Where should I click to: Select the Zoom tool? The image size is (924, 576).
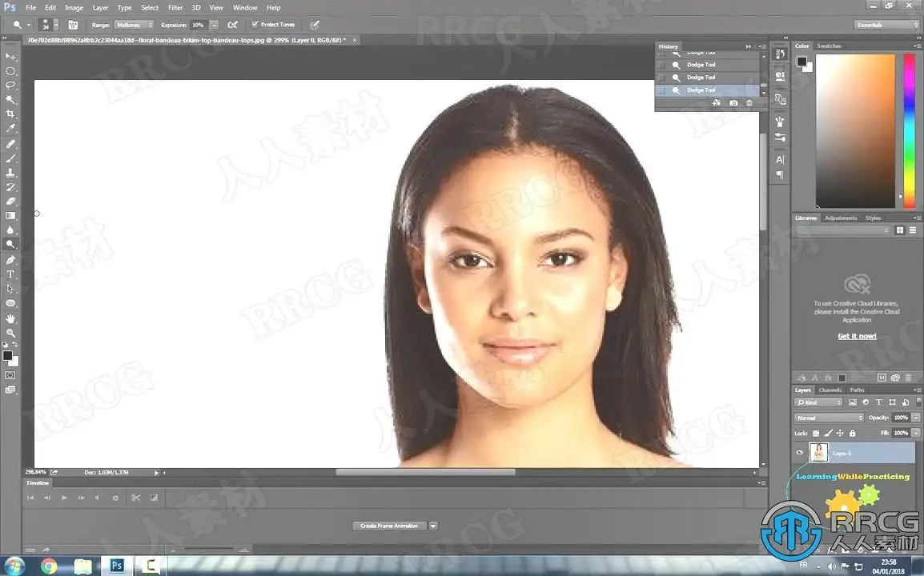point(10,333)
